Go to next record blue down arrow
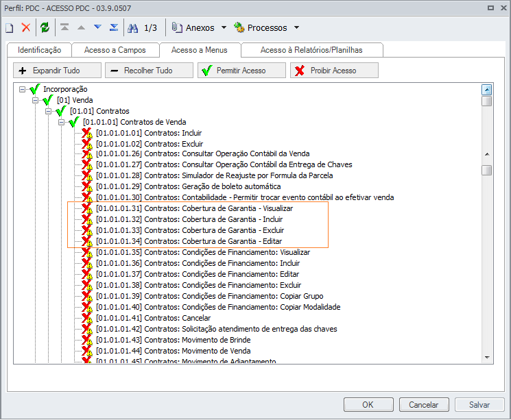 tap(97, 27)
